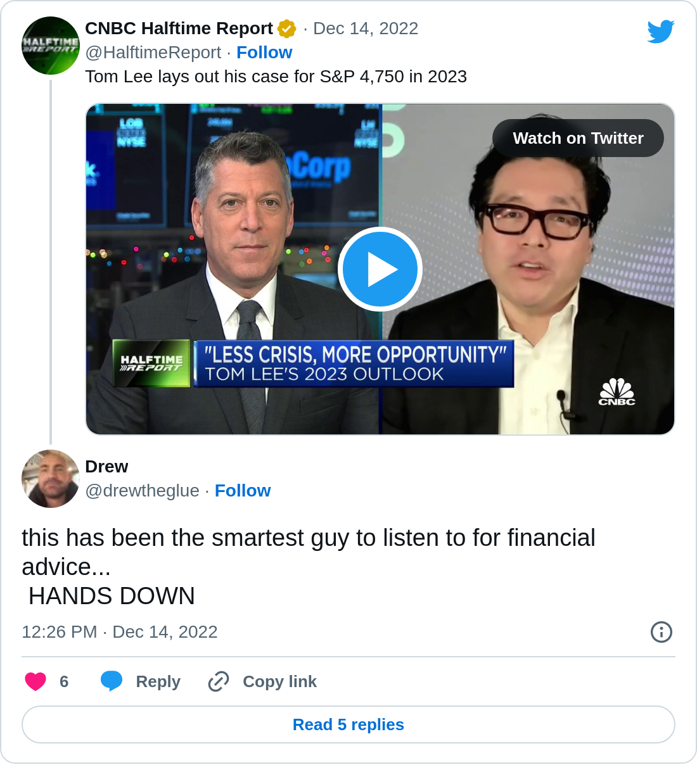Open the video thumbnail of Tom Lee interview
The height and width of the screenshot is (784, 697).
380,269
